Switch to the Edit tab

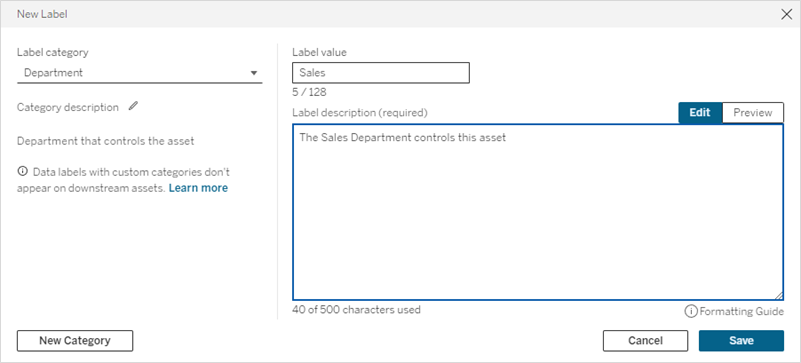[x=700, y=113]
